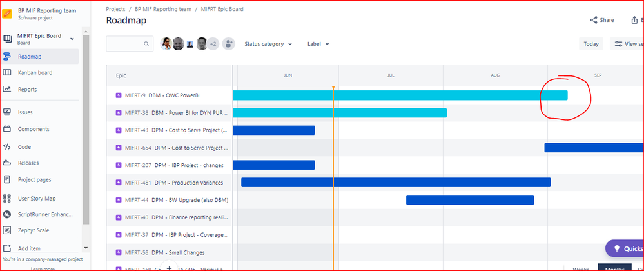Filter by the fourth assignee avatar

click(201, 44)
